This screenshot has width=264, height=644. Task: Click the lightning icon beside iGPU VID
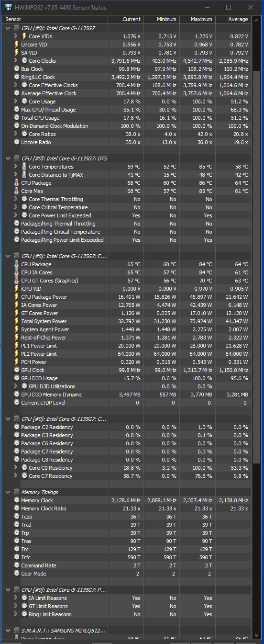click(17, 289)
